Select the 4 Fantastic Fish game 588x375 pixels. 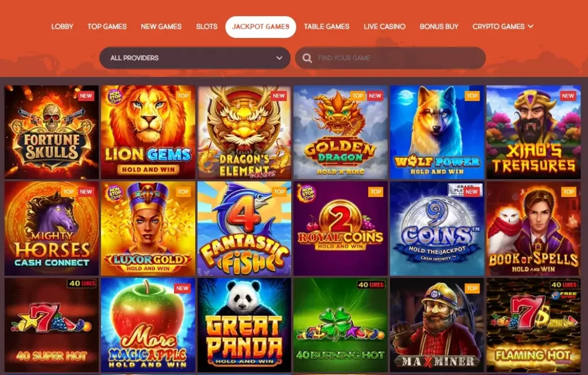(x=245, y=229)
